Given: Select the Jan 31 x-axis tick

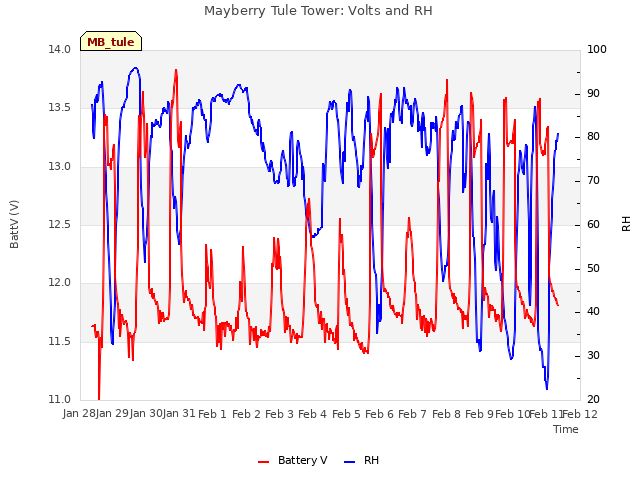Looking at the screenshot, I should click(x=179, y=414).
